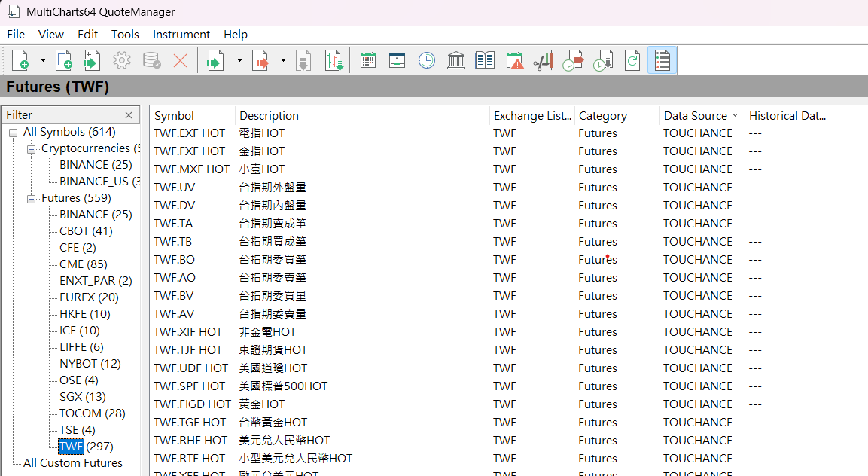Click the clock time zone icon
The image size is (868, 476).
coord(427,60)
